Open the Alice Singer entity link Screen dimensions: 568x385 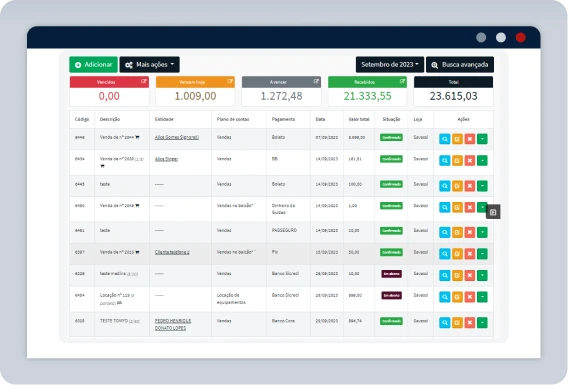click(x=166, y=159)
